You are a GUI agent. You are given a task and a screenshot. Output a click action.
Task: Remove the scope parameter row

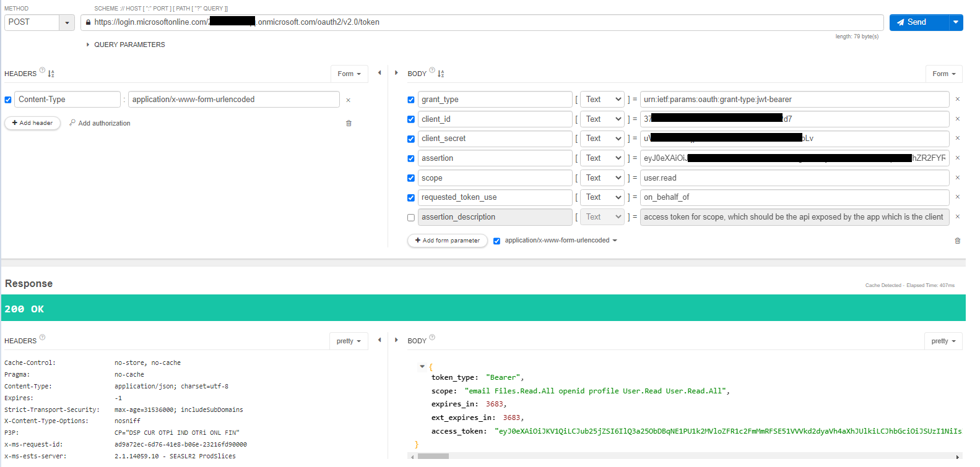click(x=958, y=178)
